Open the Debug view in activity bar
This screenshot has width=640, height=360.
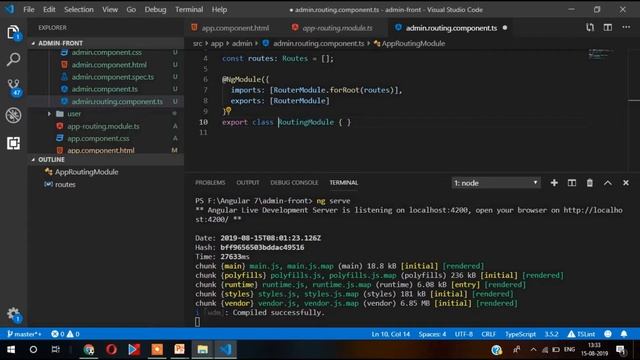(x=13, y=115)
